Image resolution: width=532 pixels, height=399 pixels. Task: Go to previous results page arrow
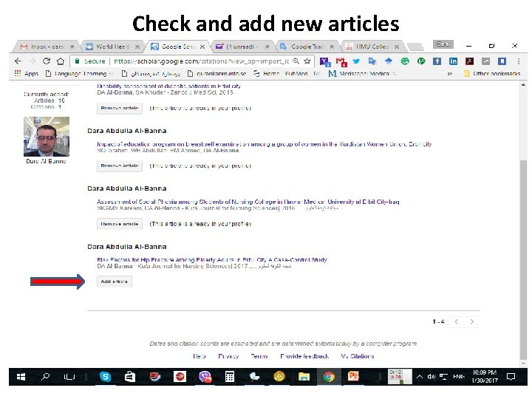point(457,321)
